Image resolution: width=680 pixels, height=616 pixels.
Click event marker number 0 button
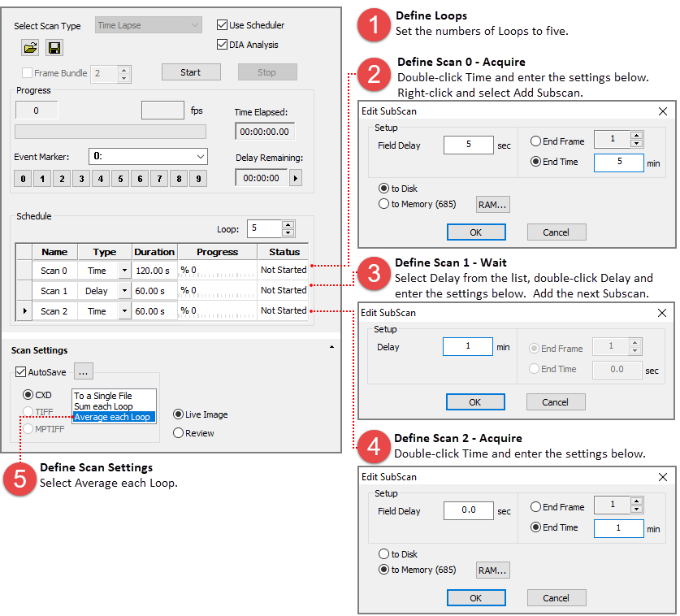click(x=23, y=179)
